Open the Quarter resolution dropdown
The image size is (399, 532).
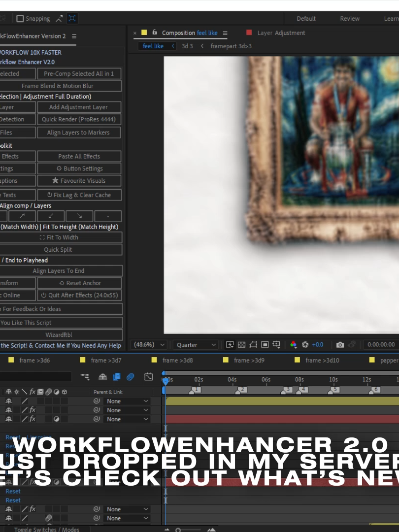coord(196,345)
